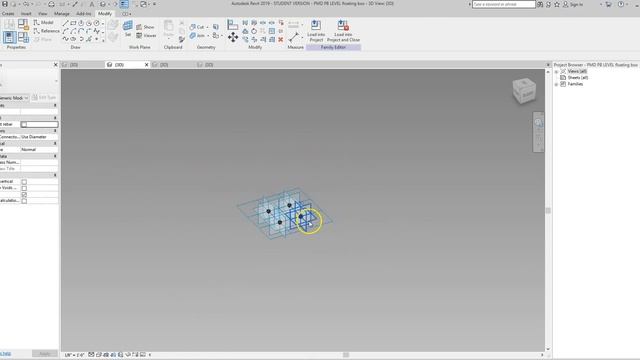Click the Sign In button
Image resolution: width=640 pixels, height=360 pixels.
(572, 4)
